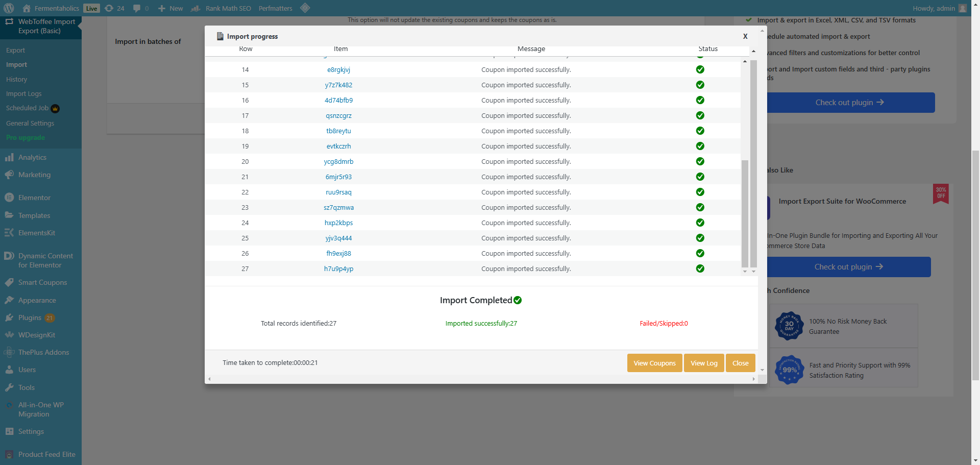The image size is (980, 465).
Task: Open coupon 4d74bfb9 link
Action: click(x=338, y=100)
